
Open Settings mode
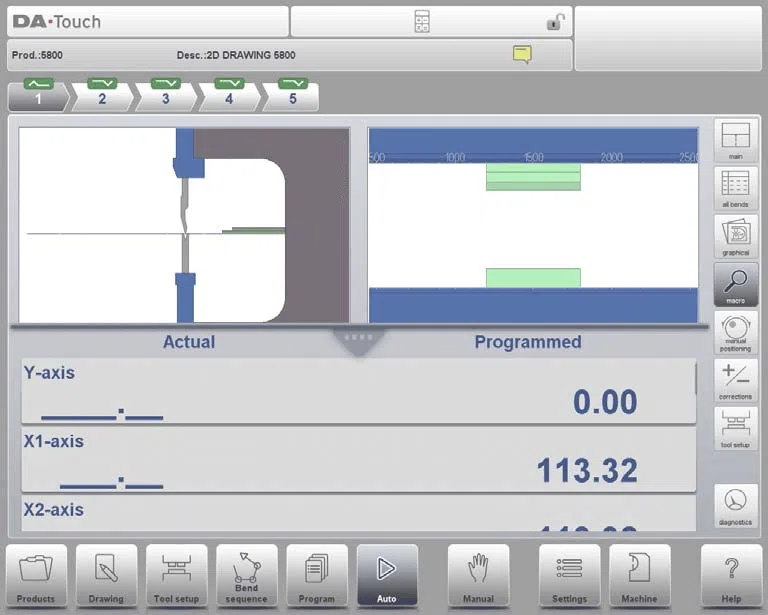[x=569, y=575]
